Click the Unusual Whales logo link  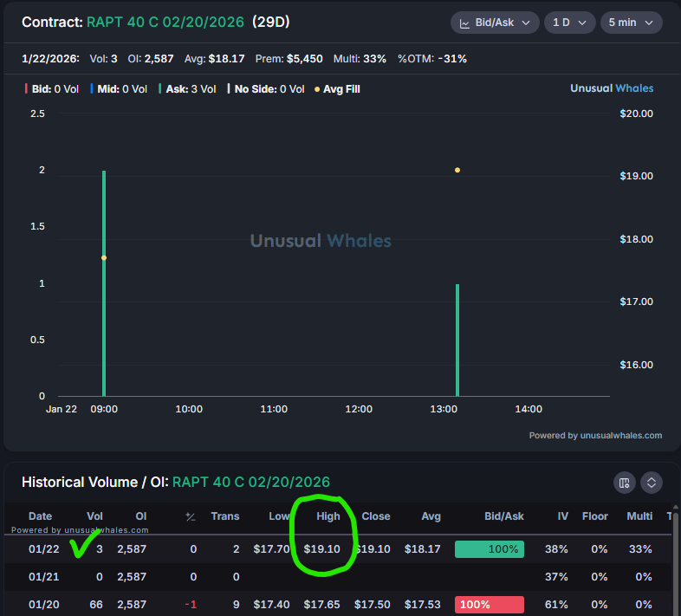pos(612,88)
